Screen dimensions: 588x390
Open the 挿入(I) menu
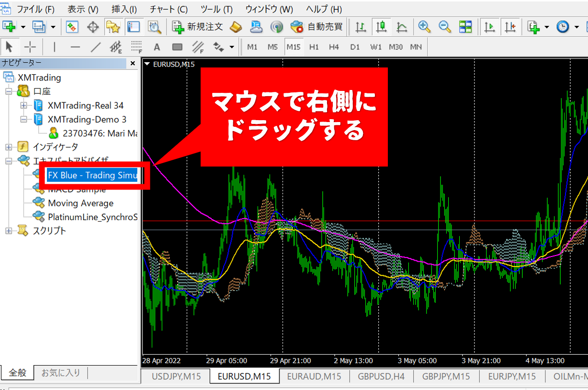click(124, 9)
